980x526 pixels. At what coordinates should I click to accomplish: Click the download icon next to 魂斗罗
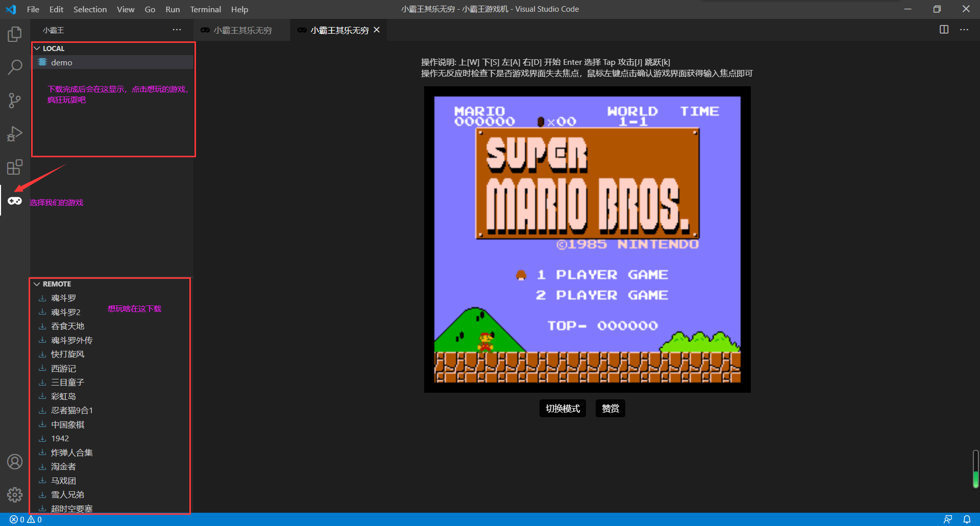coord(42,298)
